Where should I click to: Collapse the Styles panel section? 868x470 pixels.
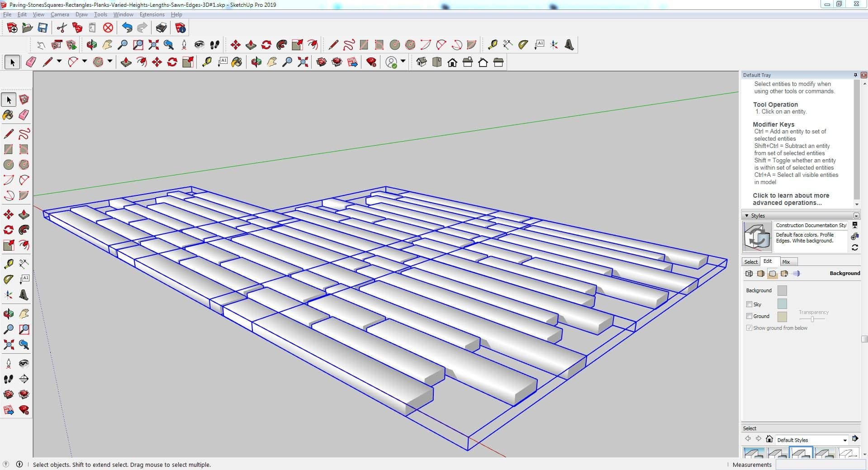(747, 216)
